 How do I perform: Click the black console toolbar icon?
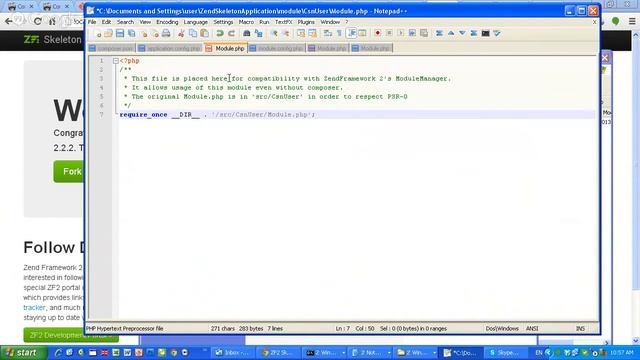(485, 33)
